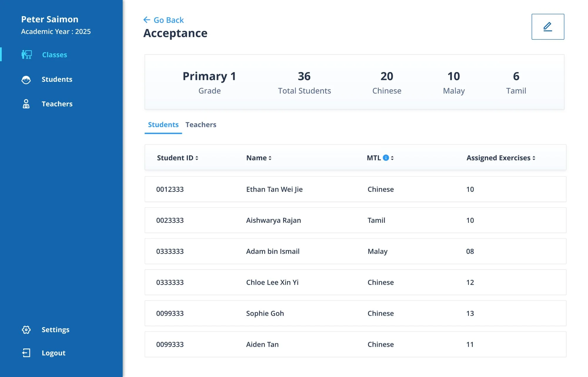
Task: Open Students in the sidebar menu
Action: tap(57, 79)
